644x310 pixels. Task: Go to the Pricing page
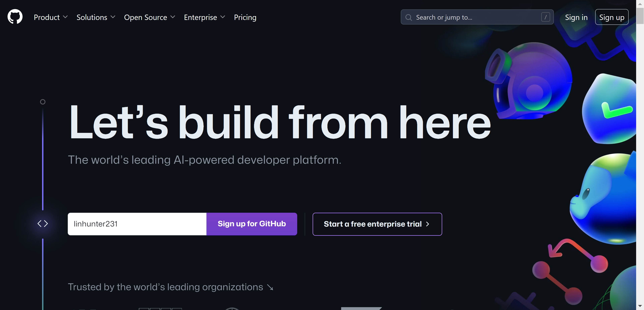[245, 17]
